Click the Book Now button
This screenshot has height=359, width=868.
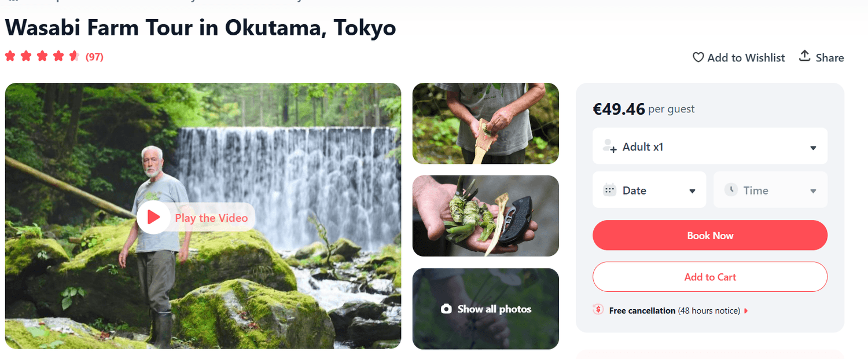710,236
